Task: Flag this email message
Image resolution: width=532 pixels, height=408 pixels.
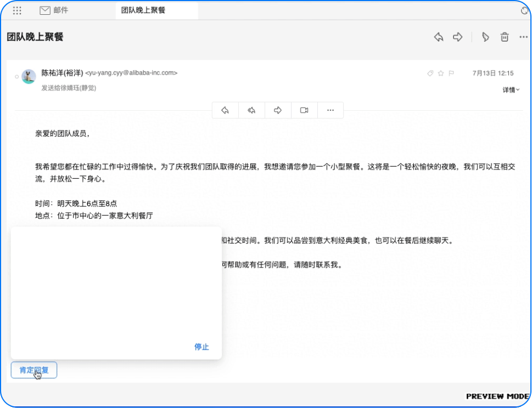Action: pyautogui.click(x=451, y=73)
